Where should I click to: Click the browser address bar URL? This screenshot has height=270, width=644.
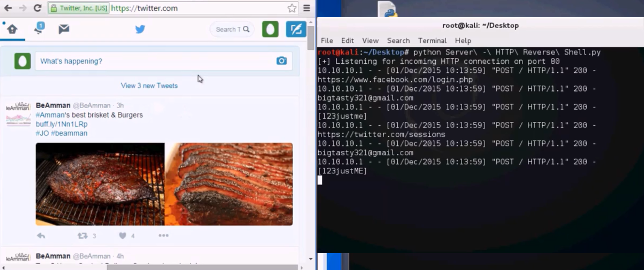[x=144, y=8]
